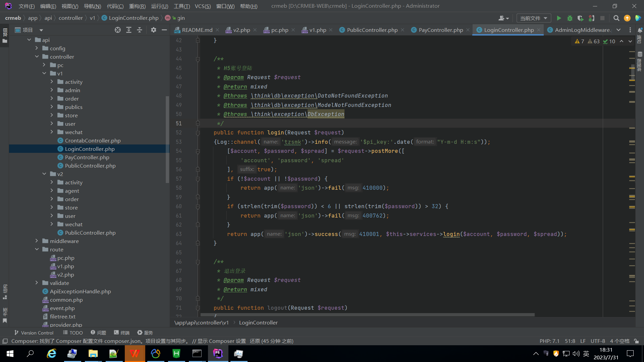Open CrontabController.php in project tree

[93, 140]
